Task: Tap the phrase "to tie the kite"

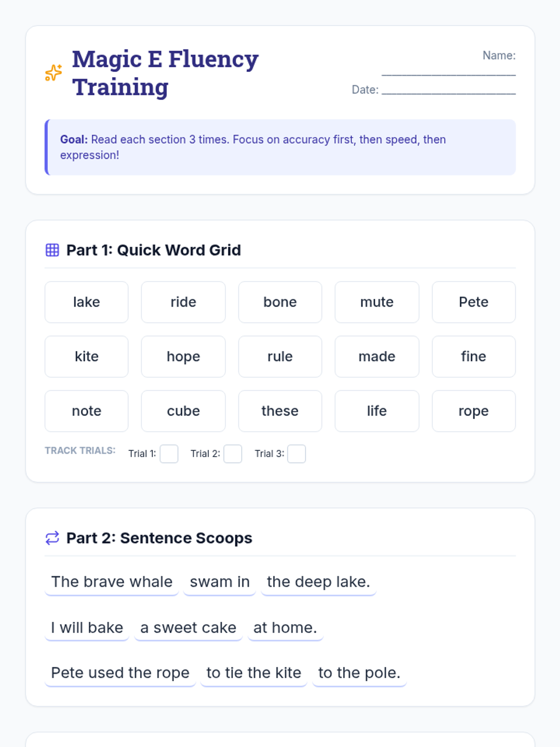Action: click(x=253, y=673)
